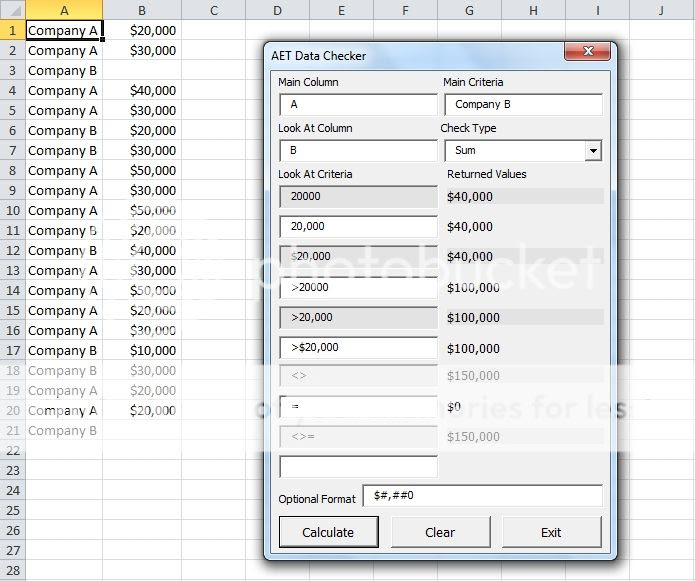This screenshot has width=695, height=581.
Task: Click the Optional Format input field
Action: (x=482, y=495)
